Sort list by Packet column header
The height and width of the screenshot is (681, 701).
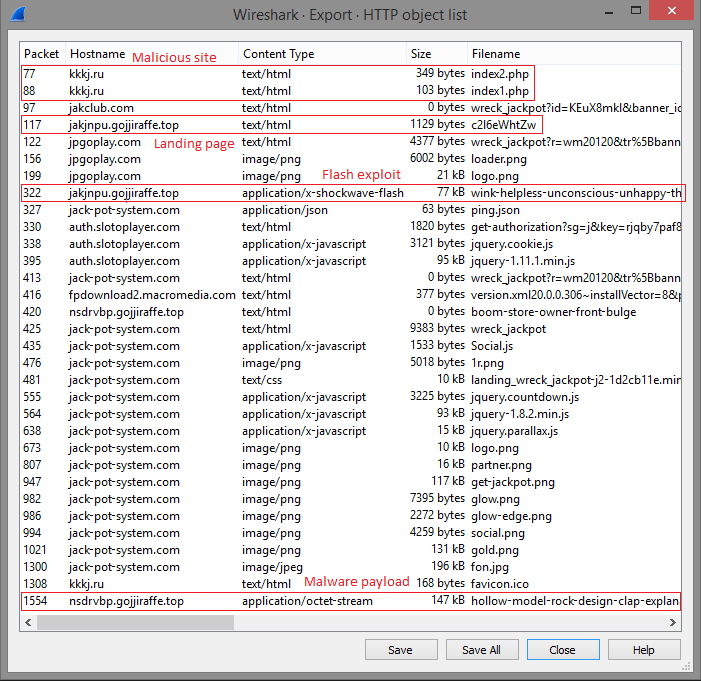(42, 54)
